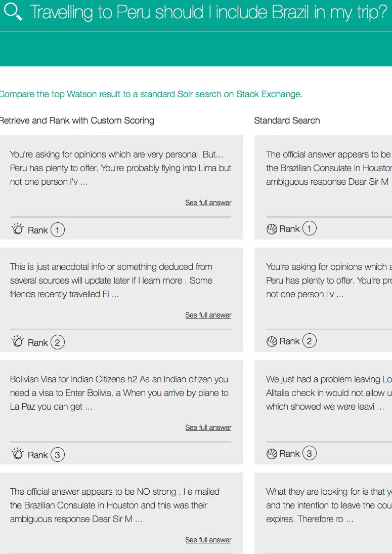The height and width of the screenshot is (554, 392).
Task: Open full answer for anecdotal info result
Action: click(208, 315)
